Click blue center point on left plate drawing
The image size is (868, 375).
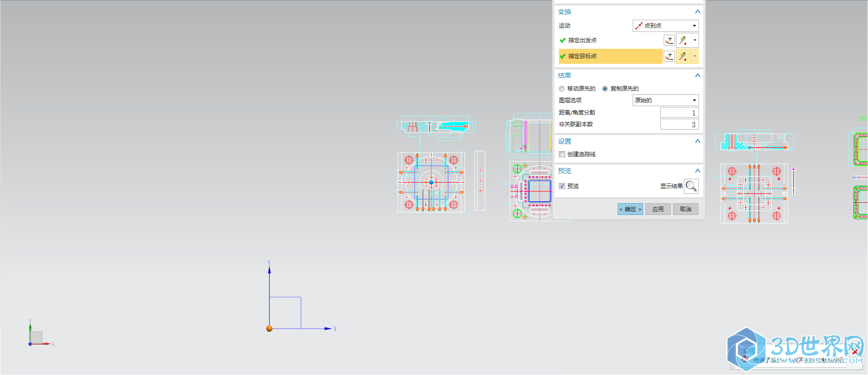pos(431,182)
